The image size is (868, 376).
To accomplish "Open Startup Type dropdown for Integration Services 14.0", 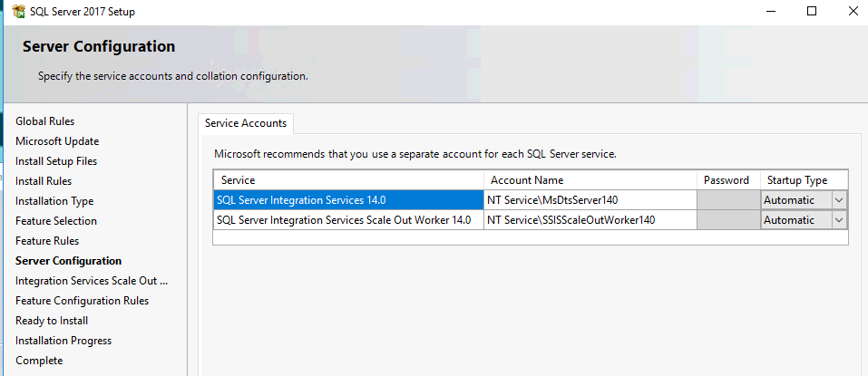I will (x=839, y=200).
